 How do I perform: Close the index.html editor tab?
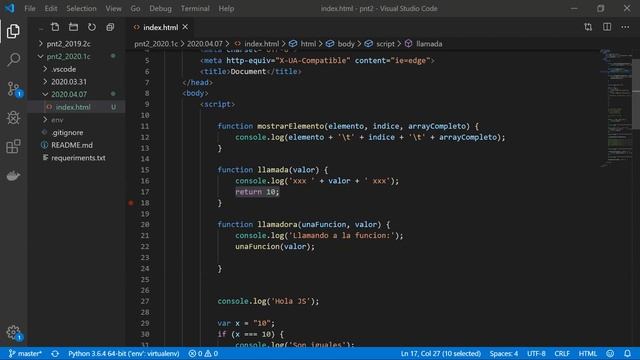point(185,27)
